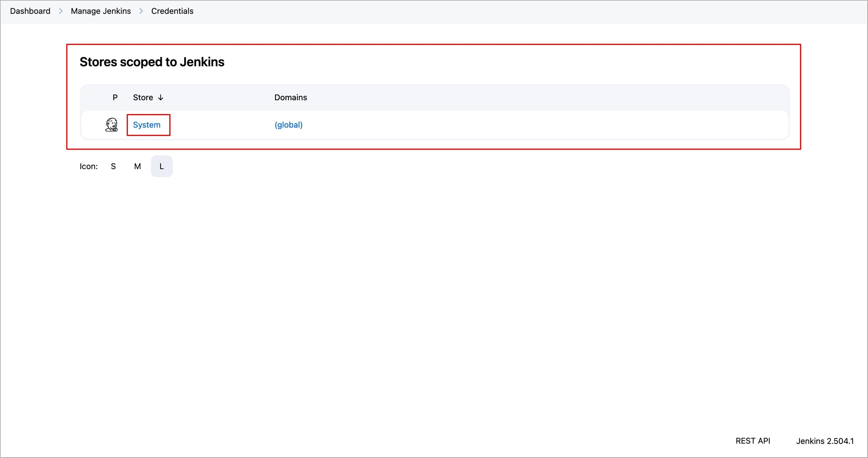Open the (global) domain link
This screenshot has width=868, height=458.
pyautogui.click(x=288, y=125)
